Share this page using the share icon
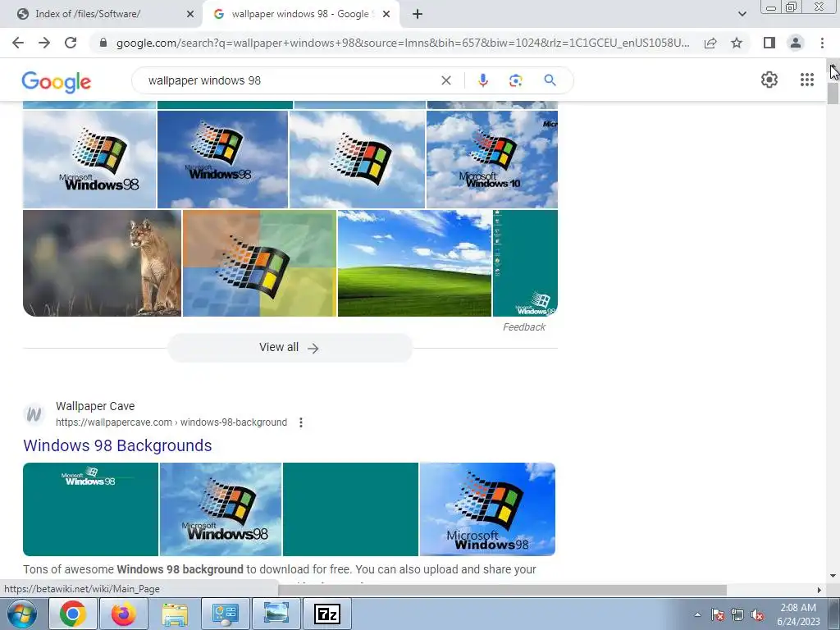 [710, 43]
